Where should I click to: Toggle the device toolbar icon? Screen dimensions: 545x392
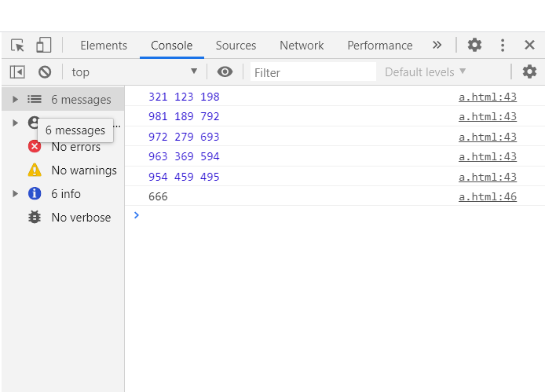[x=44, y=45]
